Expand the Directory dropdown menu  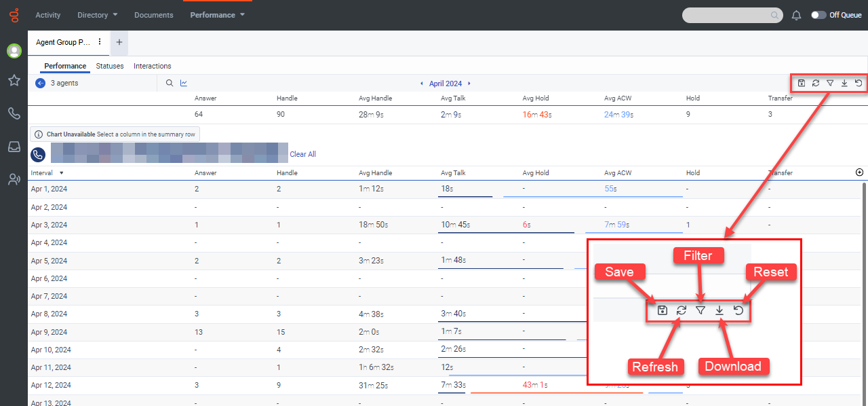click(98, 15)
